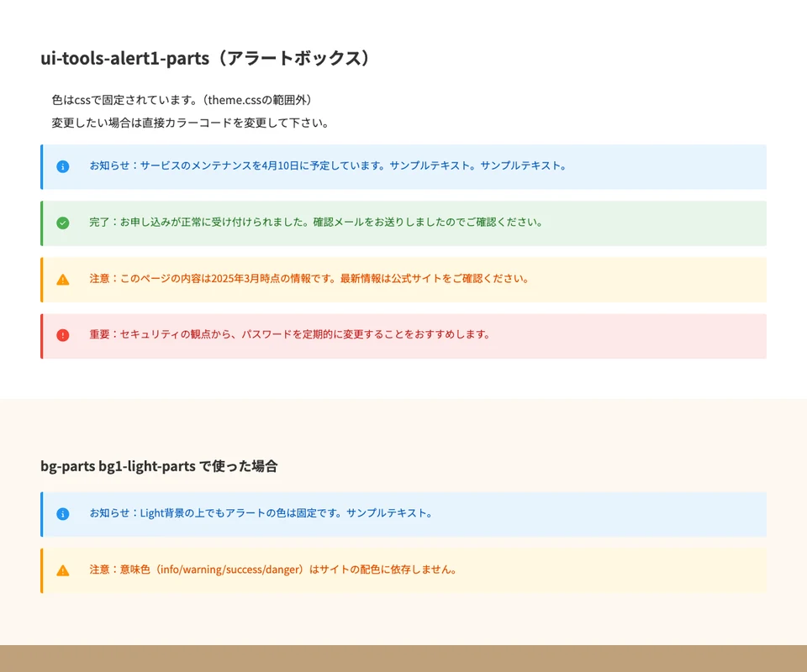Click the bg-parts bg1-light-parts subheading
This screenshot has width=807, height=672.
point(159,465)
